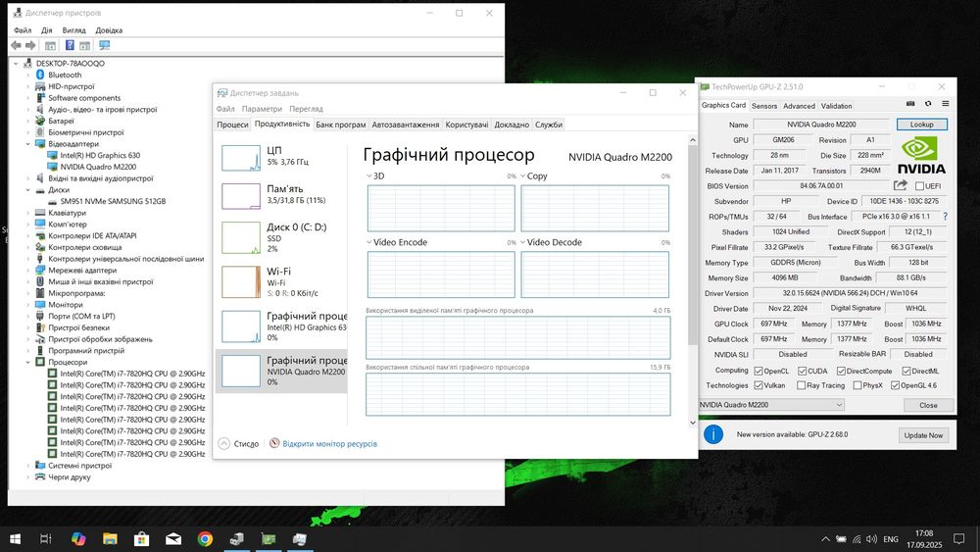
Task: Click GPU-Z screenshot camera icon
Action: 910,104
